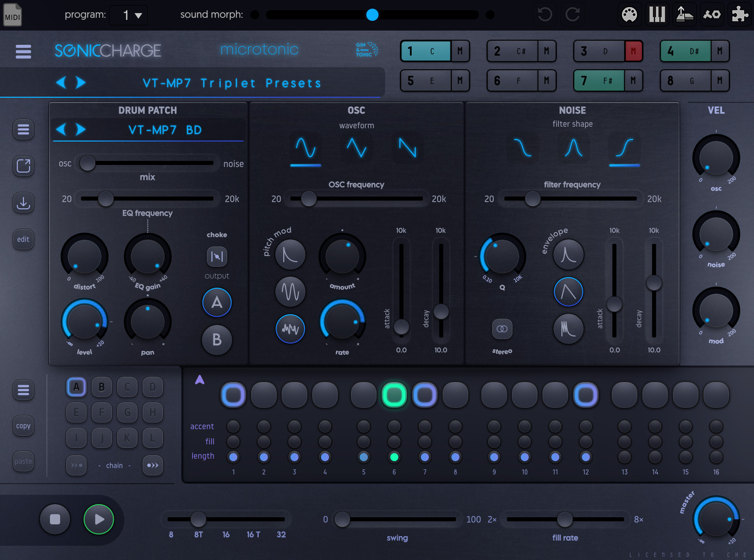Select drum channel 1 C
The width and height of the screenshot is (754, 560).
425,51
